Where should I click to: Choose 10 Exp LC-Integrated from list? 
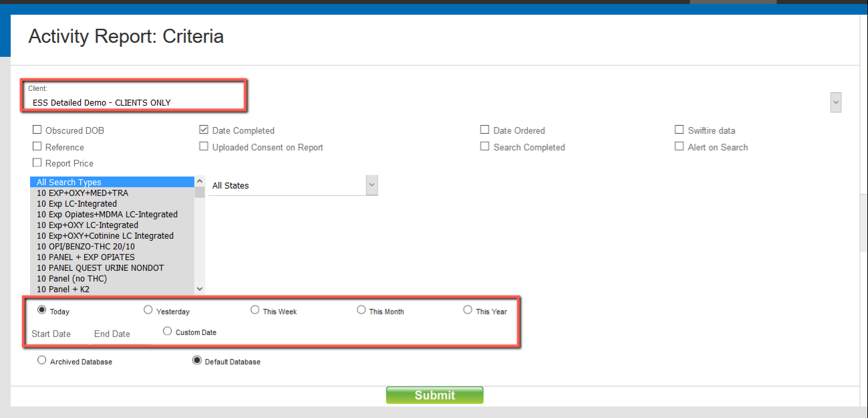pyautogui.click(x=112, y=203)
